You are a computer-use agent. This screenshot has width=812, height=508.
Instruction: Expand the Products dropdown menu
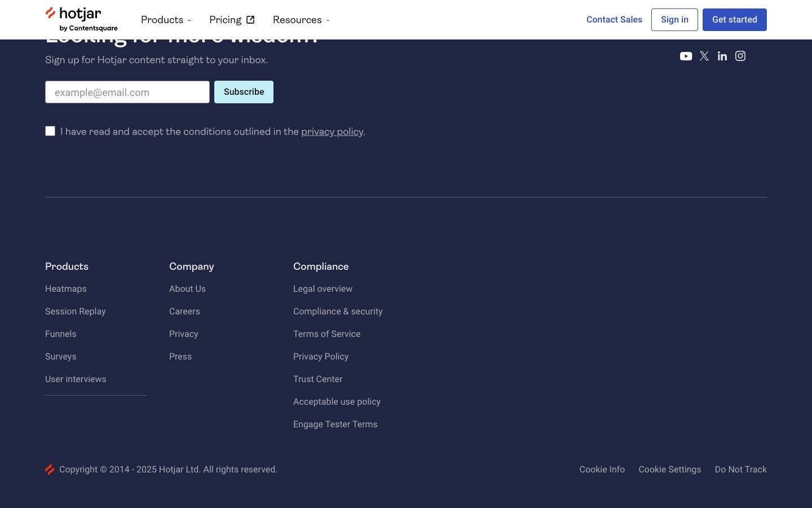click(165, 20)
